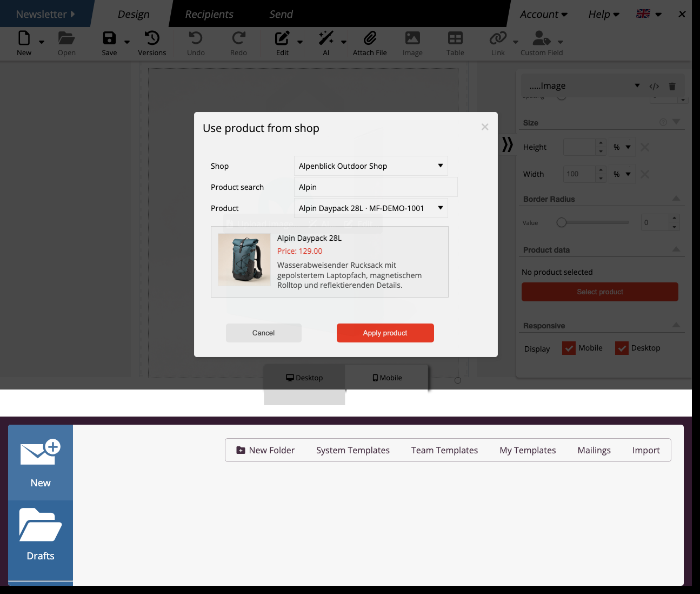Open the Versions history icon

tap(152, 38)
